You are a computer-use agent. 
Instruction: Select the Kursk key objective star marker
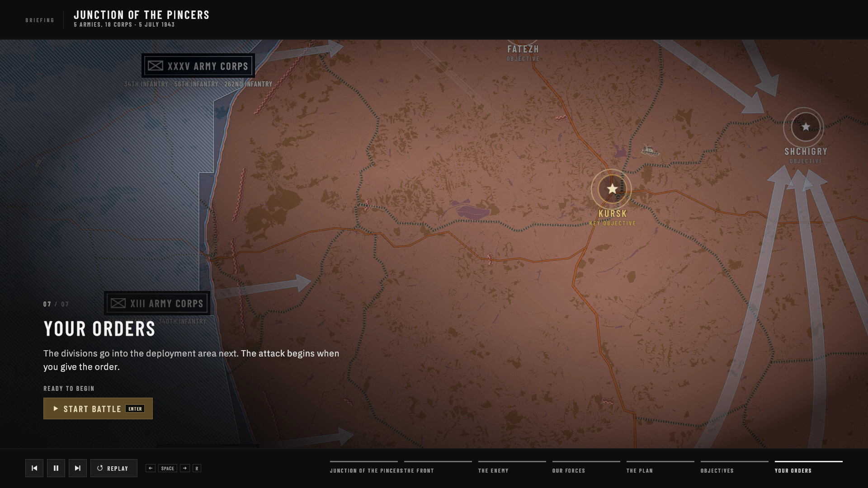(x=612, y=189)
